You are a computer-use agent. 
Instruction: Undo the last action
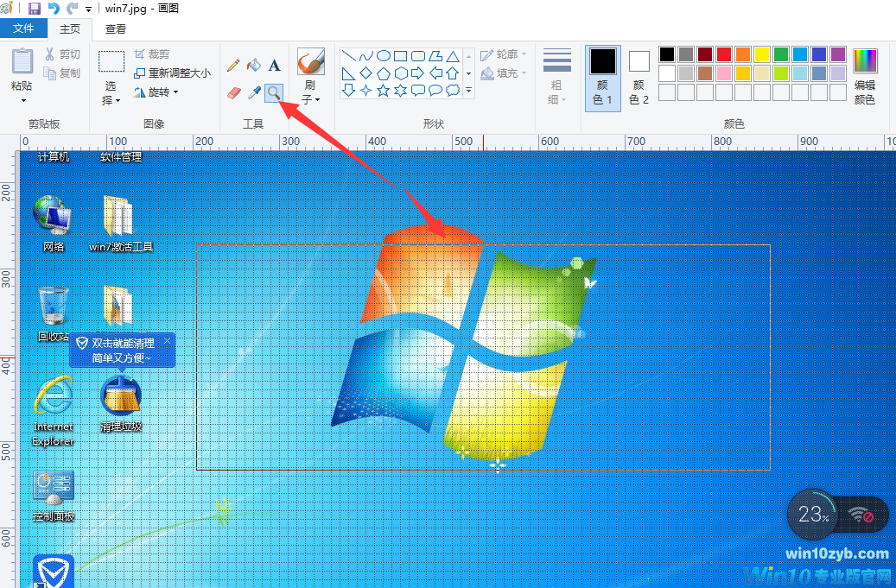click(x=54, y=9)
